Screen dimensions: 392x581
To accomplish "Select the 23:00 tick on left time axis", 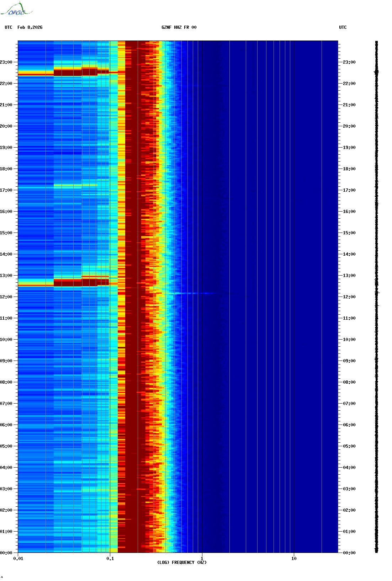I will pyautogui.click(x=6, y=62).
